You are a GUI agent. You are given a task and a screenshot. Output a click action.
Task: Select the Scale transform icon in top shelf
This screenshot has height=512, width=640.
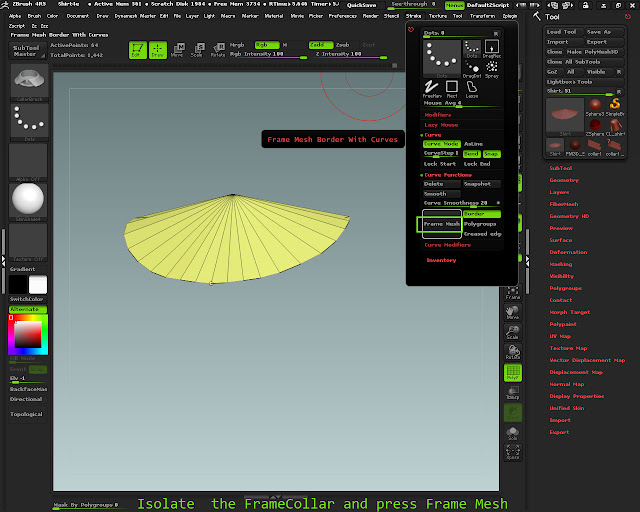pos(198,50)
